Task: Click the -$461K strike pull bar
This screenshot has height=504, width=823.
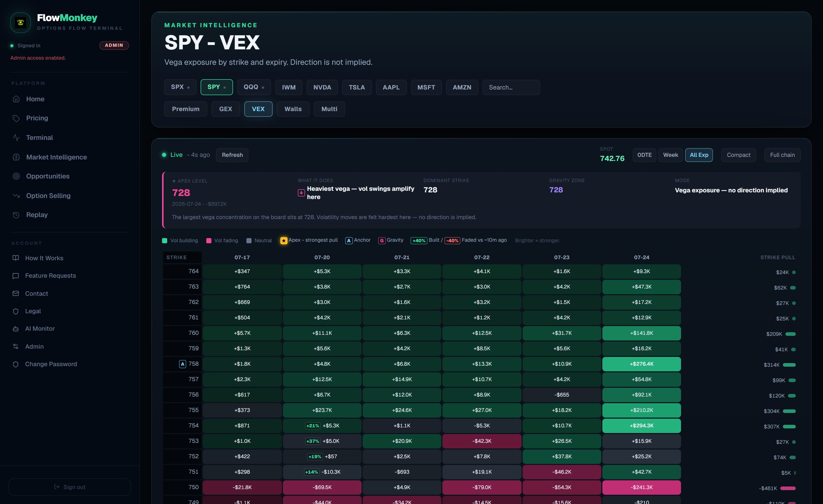Action: click(x=788, y=488)
